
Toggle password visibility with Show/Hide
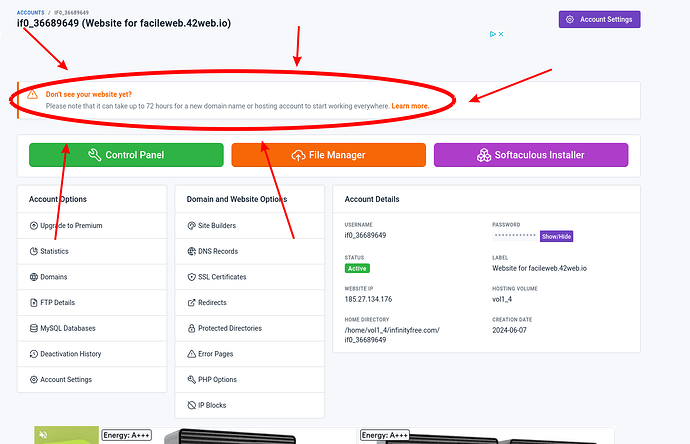tap(556, 236)
